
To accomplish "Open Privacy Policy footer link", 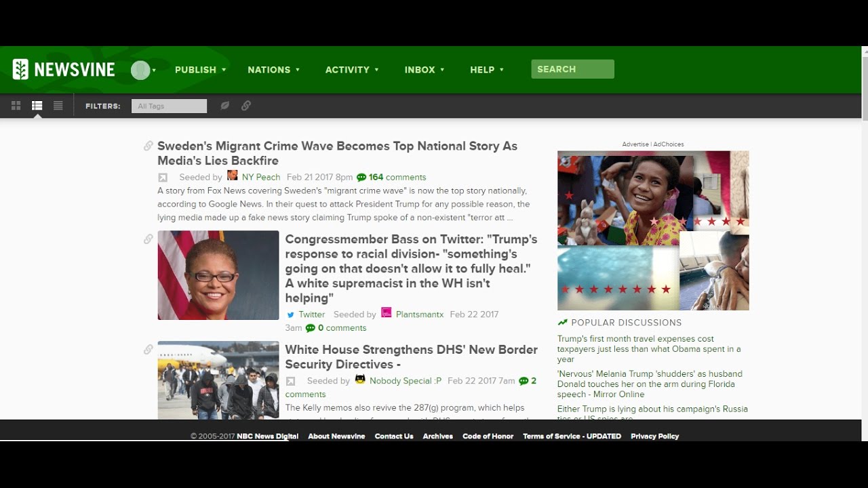I will point(654,436).
